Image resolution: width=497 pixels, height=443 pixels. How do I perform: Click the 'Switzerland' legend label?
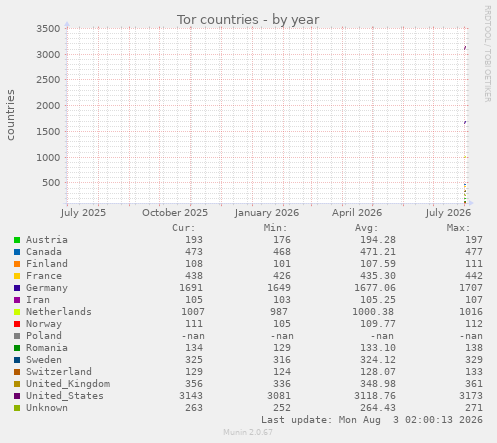(59, 372)
